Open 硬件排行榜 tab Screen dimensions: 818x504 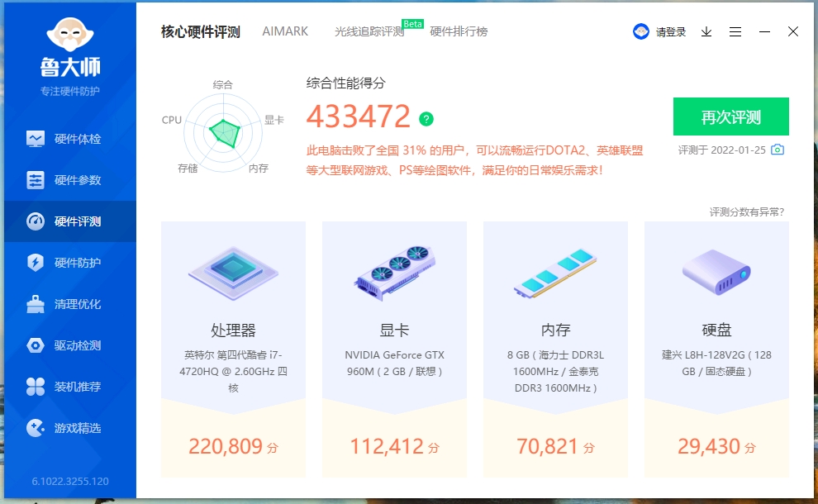click(x=459, y=31)
